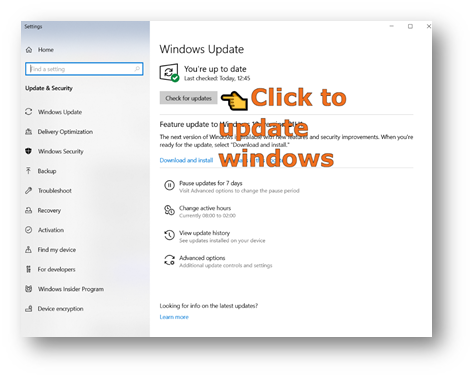
Task: Click the Troubleshoot wrench icon
Action: (29, 190)
